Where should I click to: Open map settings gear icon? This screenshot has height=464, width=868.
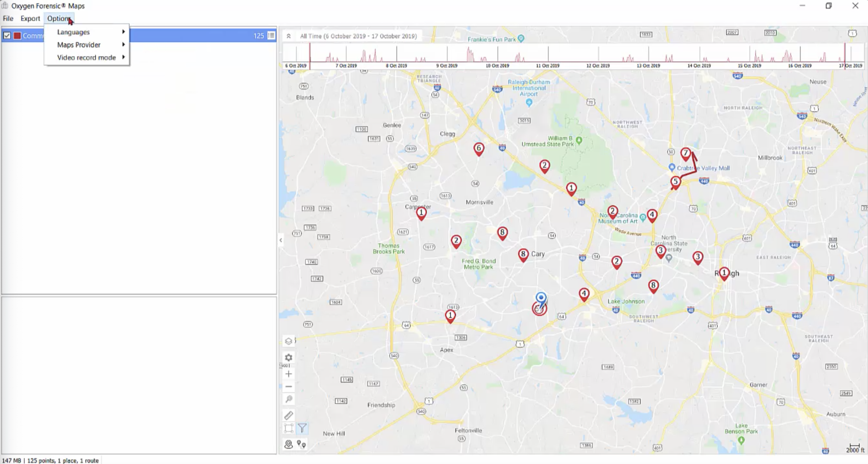289,357
